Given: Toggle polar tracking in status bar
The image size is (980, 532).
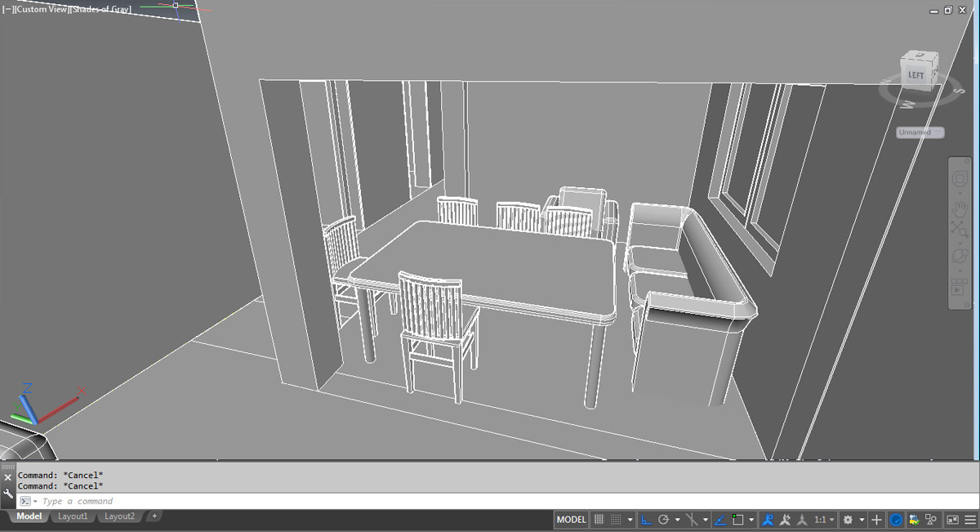Looking at the screenshot, I should (664, 520).
